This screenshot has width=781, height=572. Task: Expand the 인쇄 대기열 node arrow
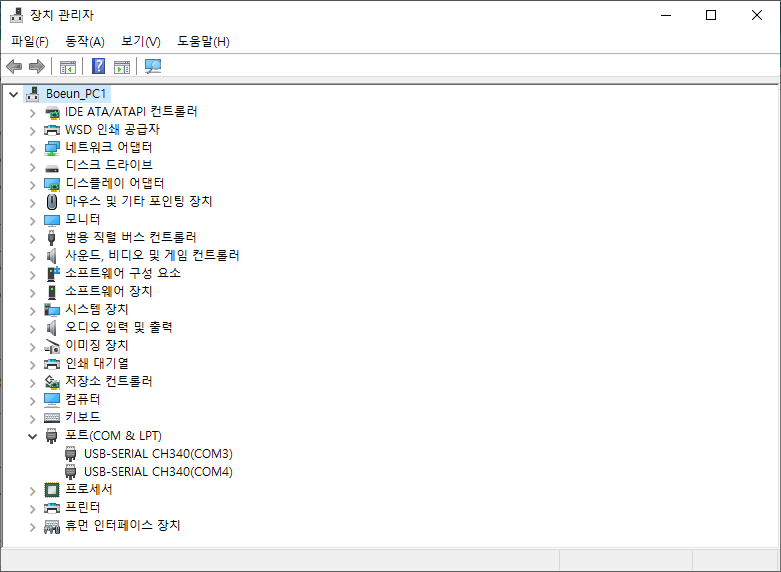[32, 365]
